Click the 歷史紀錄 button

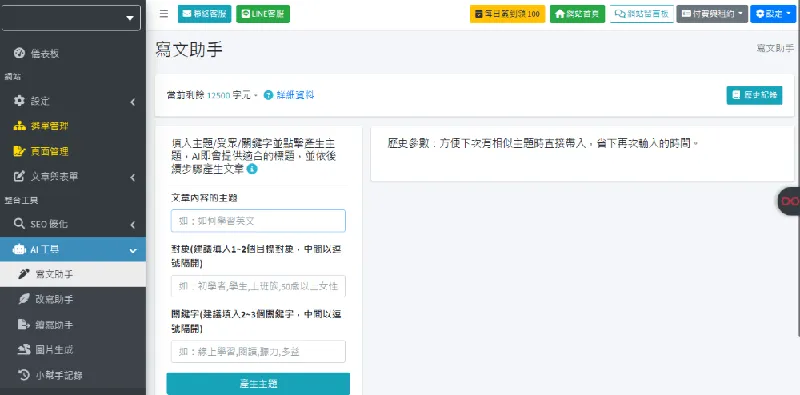click(x=754, y=95)
